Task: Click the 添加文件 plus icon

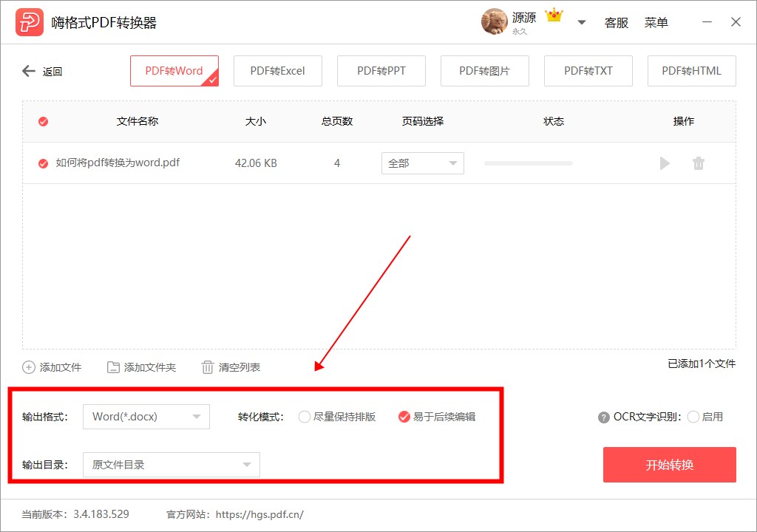Action: [29, 367]
